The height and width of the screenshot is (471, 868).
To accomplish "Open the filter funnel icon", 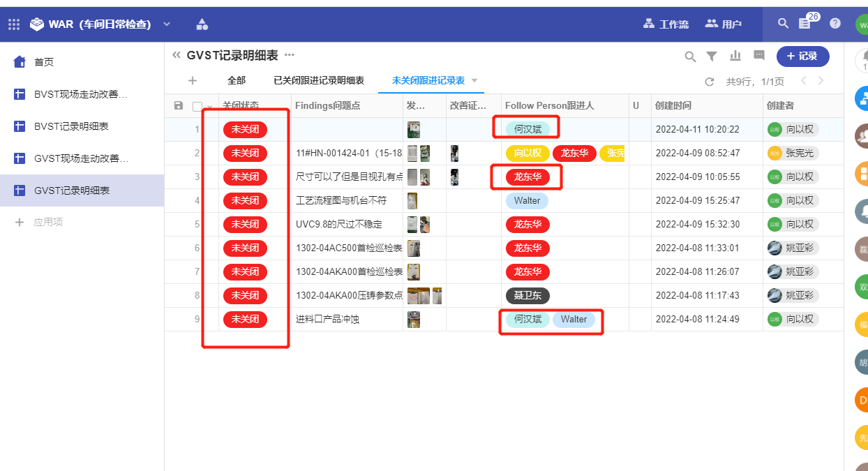I will [x=712, y=57].
